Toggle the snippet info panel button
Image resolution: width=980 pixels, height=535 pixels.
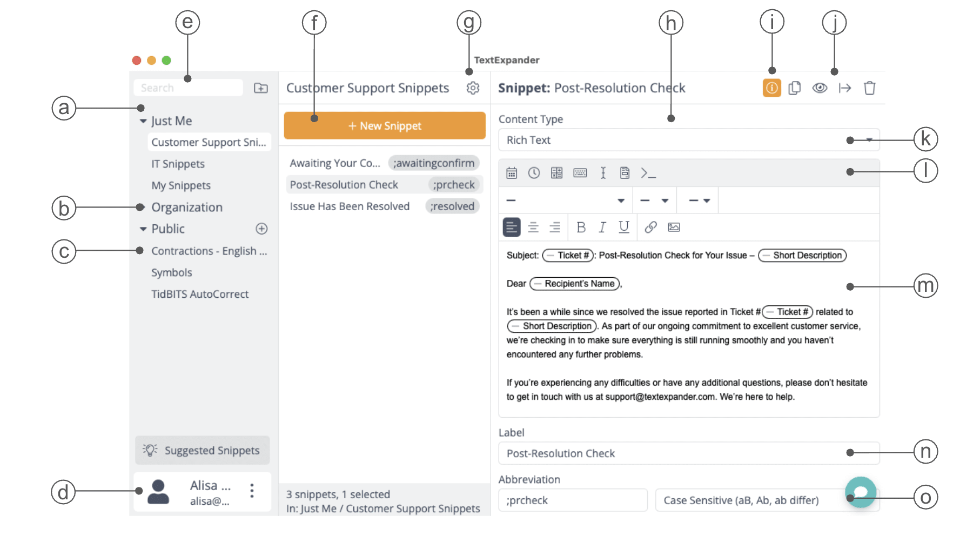[x=771, y=88]
